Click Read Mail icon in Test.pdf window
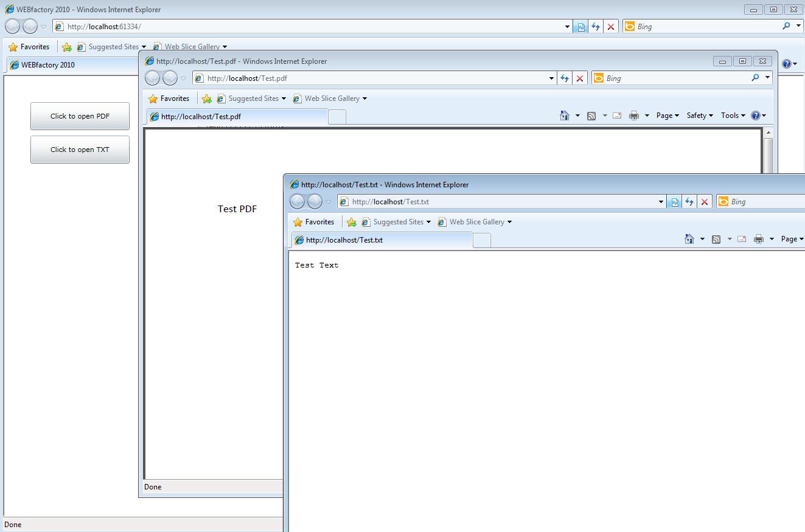This screenshot has height=532, width=805. (617, 116)
